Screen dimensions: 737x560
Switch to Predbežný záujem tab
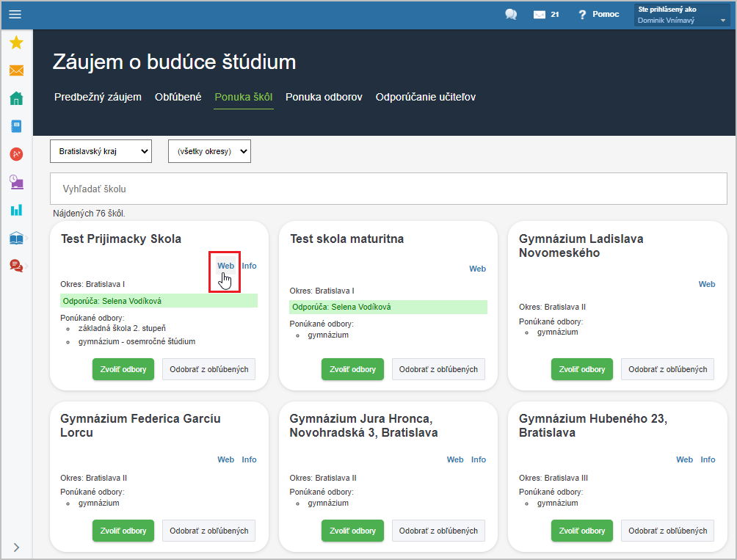(98, 97)
